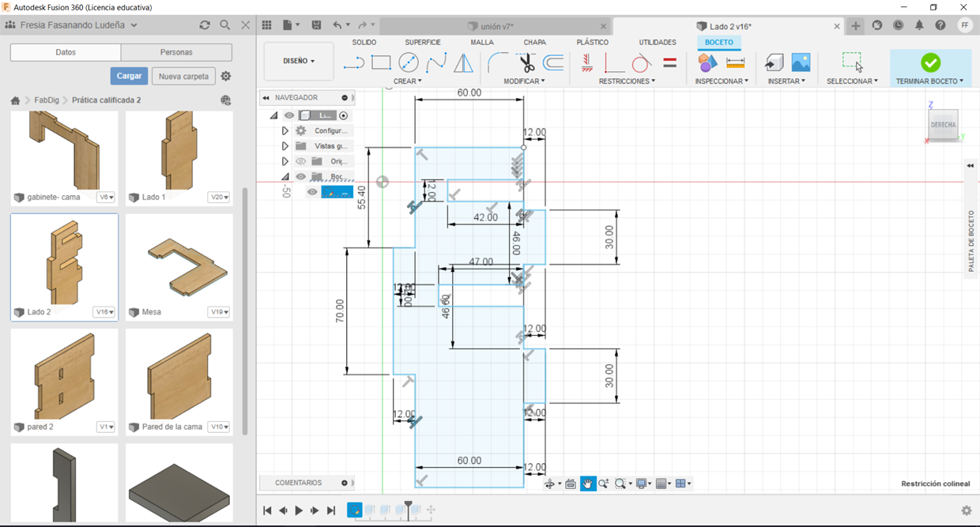The height and width of the screenshot is (527, 980).
Task: Activate the Pan hand tool
Action: 587,484
